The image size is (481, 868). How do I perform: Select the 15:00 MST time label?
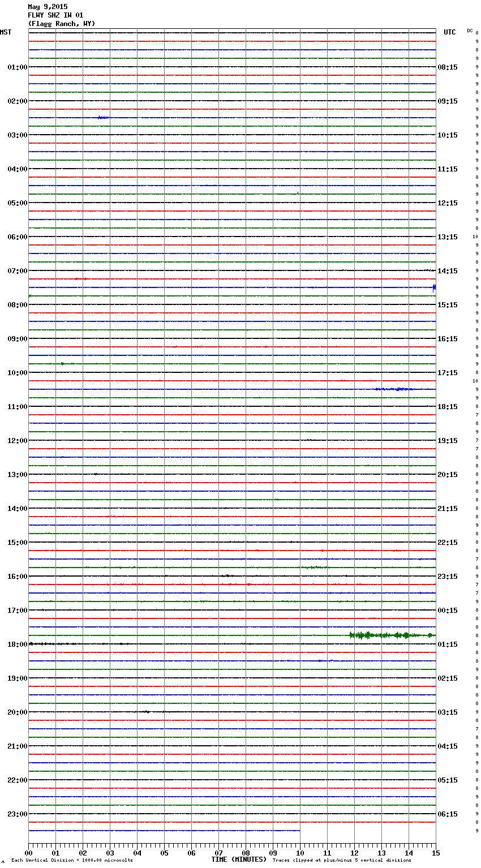point(18,543)
